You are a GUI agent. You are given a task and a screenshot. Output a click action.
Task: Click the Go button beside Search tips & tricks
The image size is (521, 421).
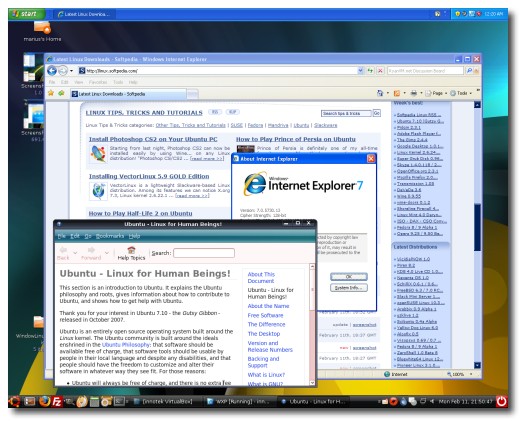coord(377,113)
